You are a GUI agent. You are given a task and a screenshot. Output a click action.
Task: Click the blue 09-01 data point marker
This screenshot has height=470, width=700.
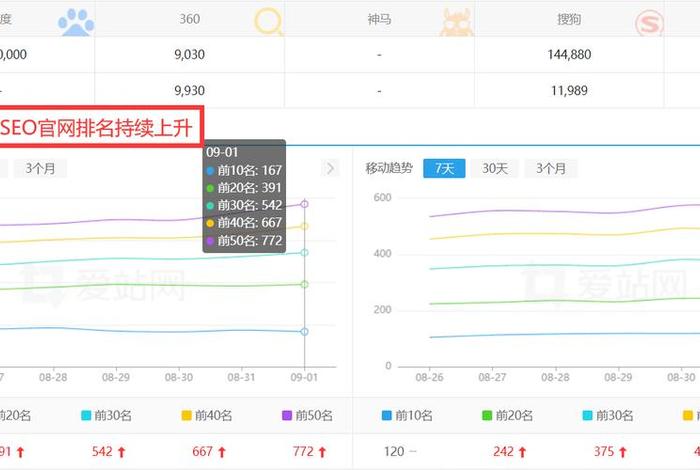pos(304,332)
